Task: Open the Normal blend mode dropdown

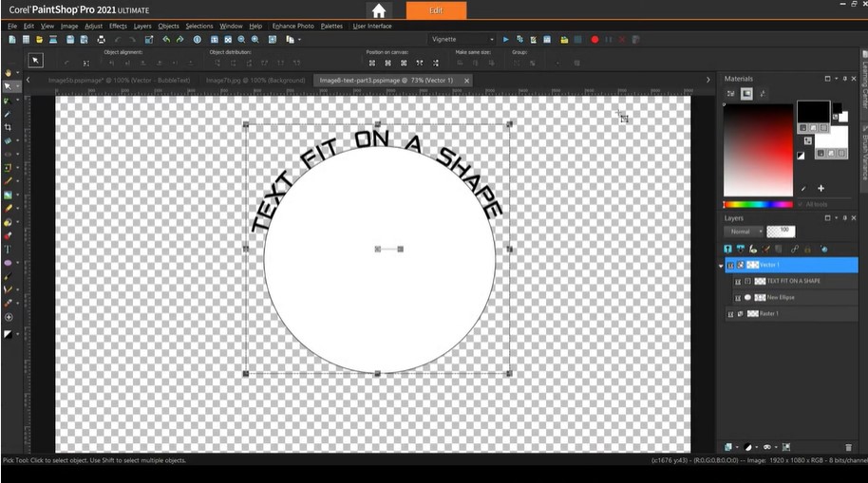Action: [744, 232]
